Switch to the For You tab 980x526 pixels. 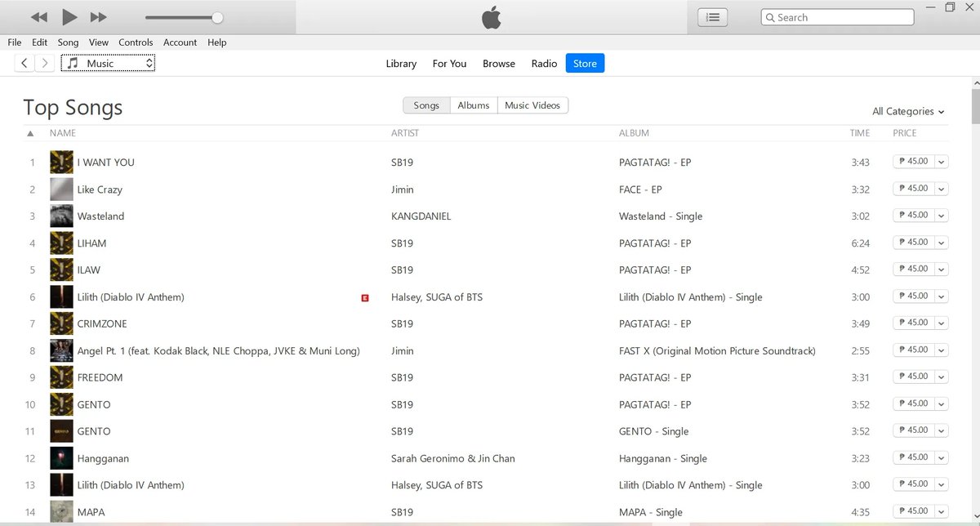click(x=449, y=64)
